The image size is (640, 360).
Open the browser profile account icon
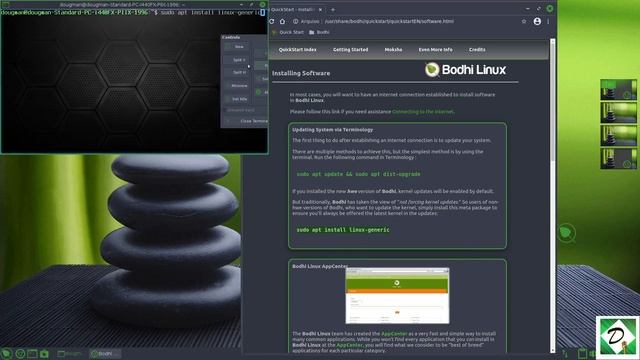pos(537,21)
